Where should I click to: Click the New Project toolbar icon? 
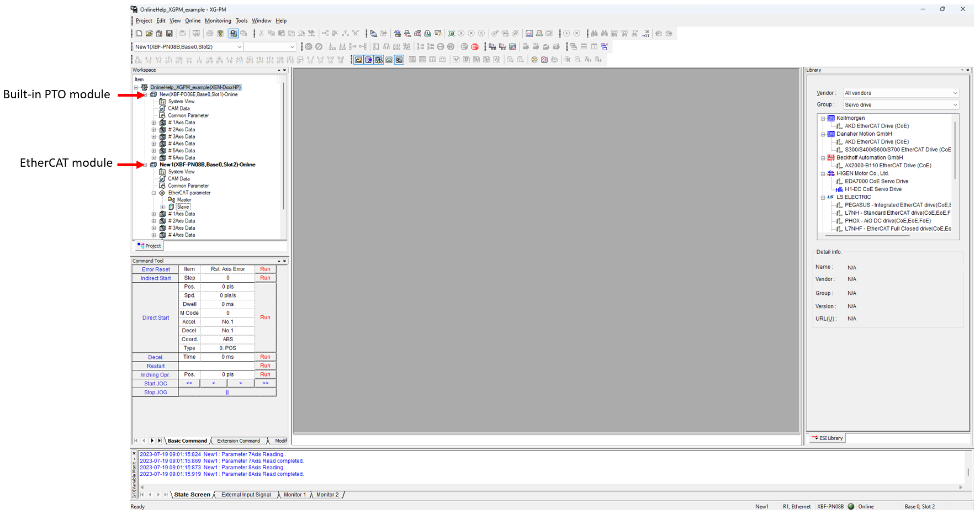139,34
